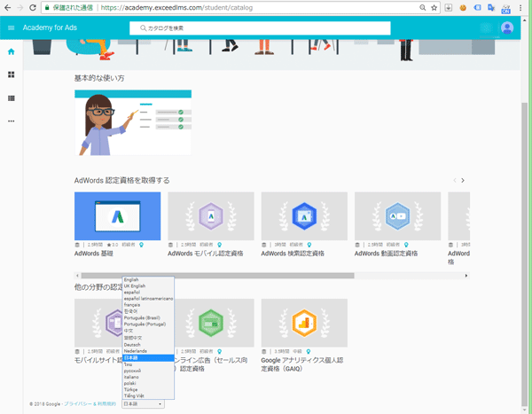Image resolution: width=532 pixels, height=414 pixels.
Task: Click the blue tag extension icon
Action: pyautogui.click(x=477, y=7)
